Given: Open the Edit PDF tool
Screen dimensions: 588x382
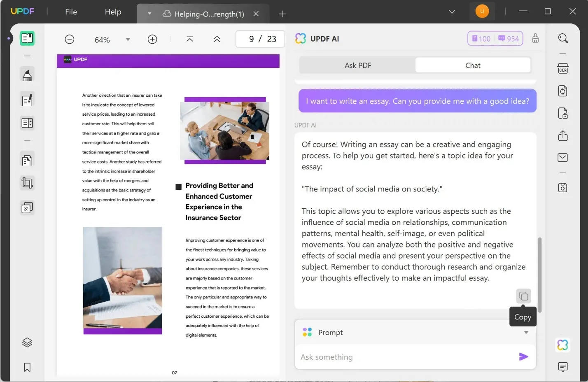Looking at the screenshot, I should tap(27, 100).
